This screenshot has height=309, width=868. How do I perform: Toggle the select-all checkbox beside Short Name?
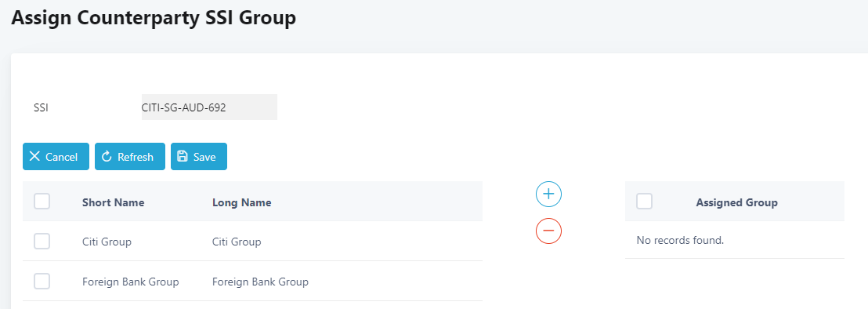pos(42,202)
